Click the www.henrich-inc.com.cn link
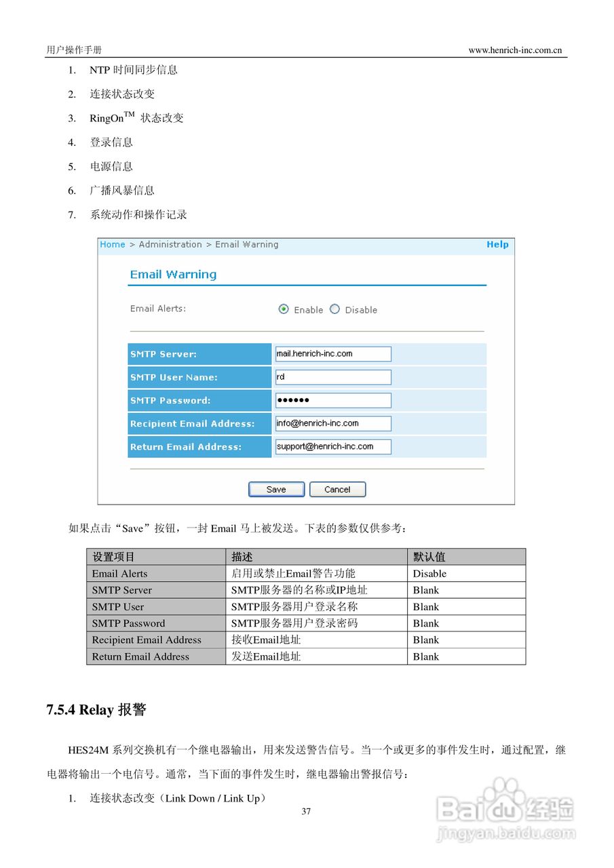Screen dimensions: 614x868 [517, 49]
